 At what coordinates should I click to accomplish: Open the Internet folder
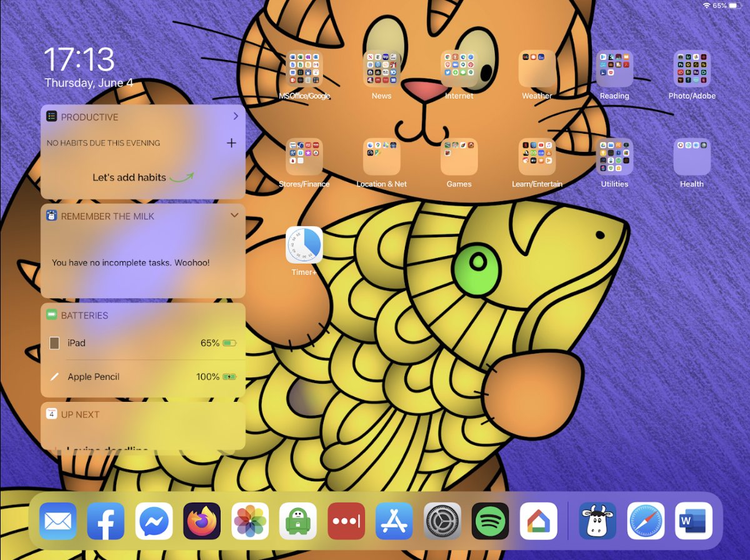pyautogui.click(x=459, y=69)
